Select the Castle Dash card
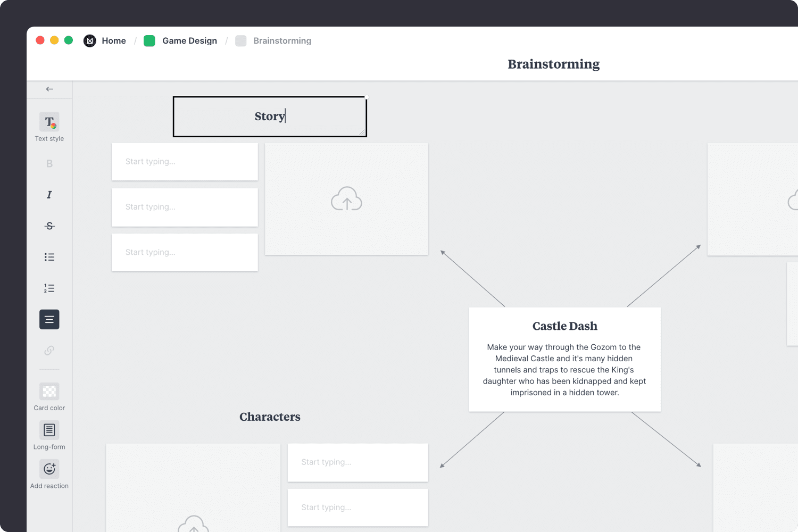 pyautogui.click(x=564, y=359)
